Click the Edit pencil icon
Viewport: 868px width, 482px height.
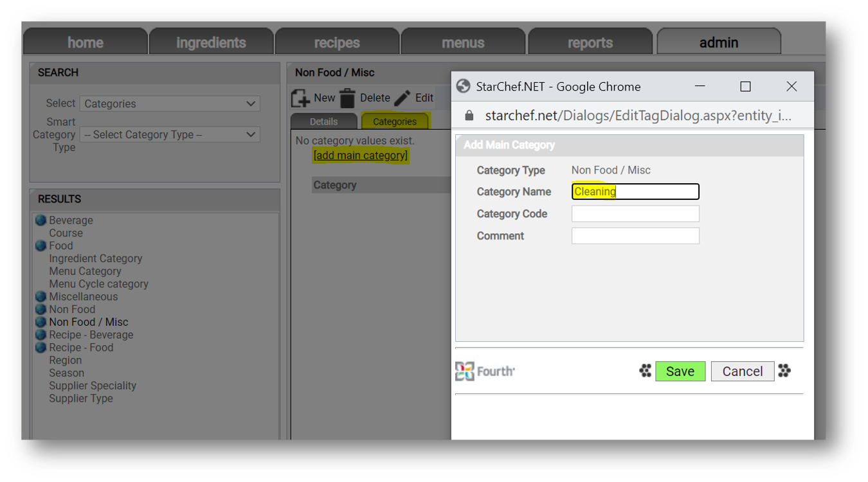click(x=402, y=98)
